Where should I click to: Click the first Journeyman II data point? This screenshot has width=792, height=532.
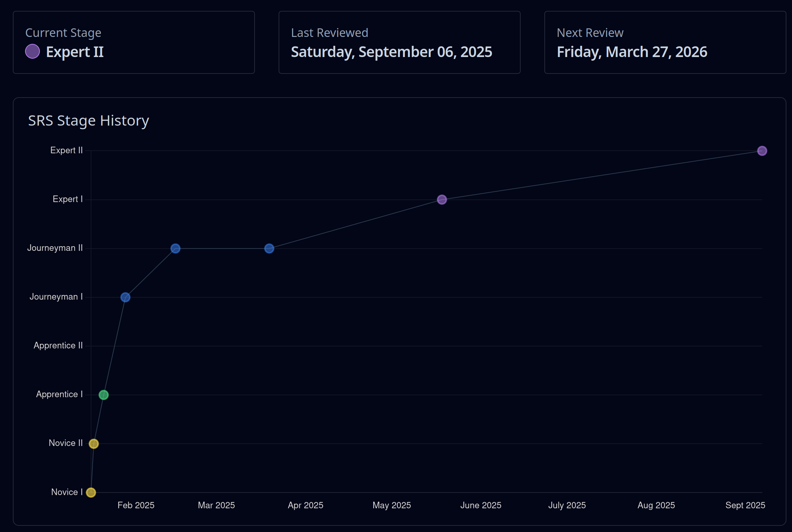click(x=175, y=249)
